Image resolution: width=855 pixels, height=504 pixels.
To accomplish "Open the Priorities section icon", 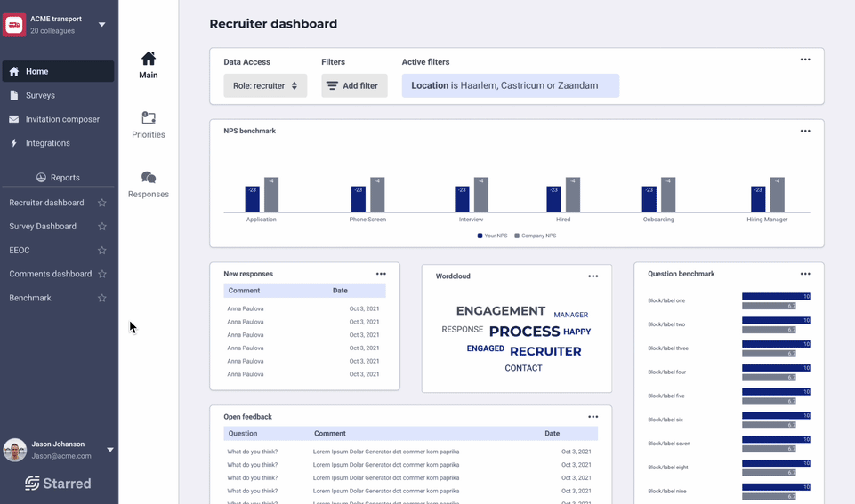I will [x=149, y=117].
